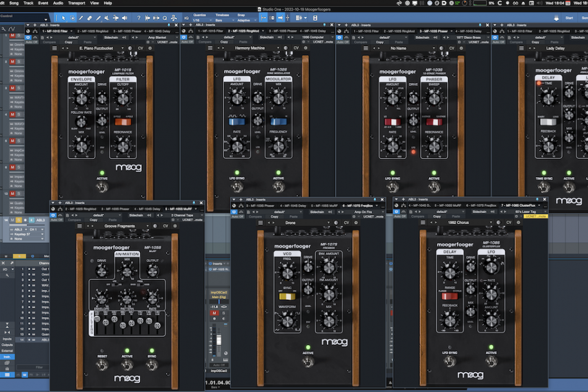This screenshot has width=588, height=392.
Task: Click the CUTOFF knob on MF-101S
Action: (x=123, y=98)
